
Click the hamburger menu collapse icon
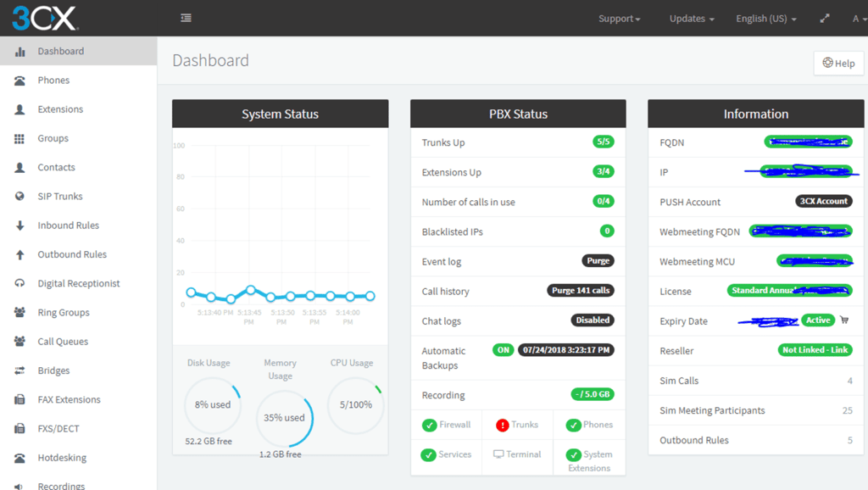click(186, 18)
